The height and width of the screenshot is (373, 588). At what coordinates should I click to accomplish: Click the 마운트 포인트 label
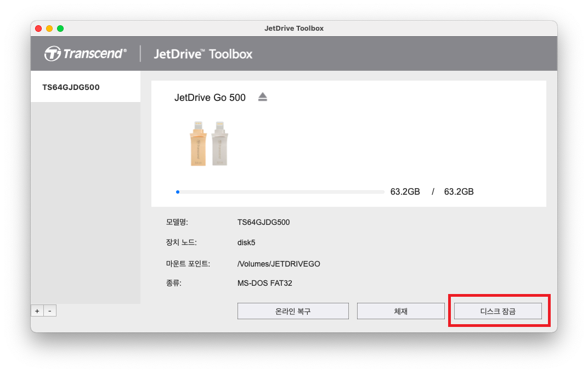point(188,264)
